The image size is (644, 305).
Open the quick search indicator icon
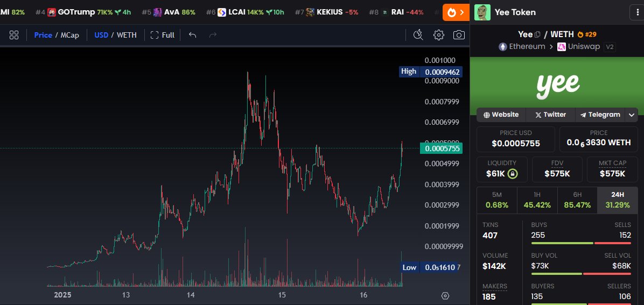(418, 35)
